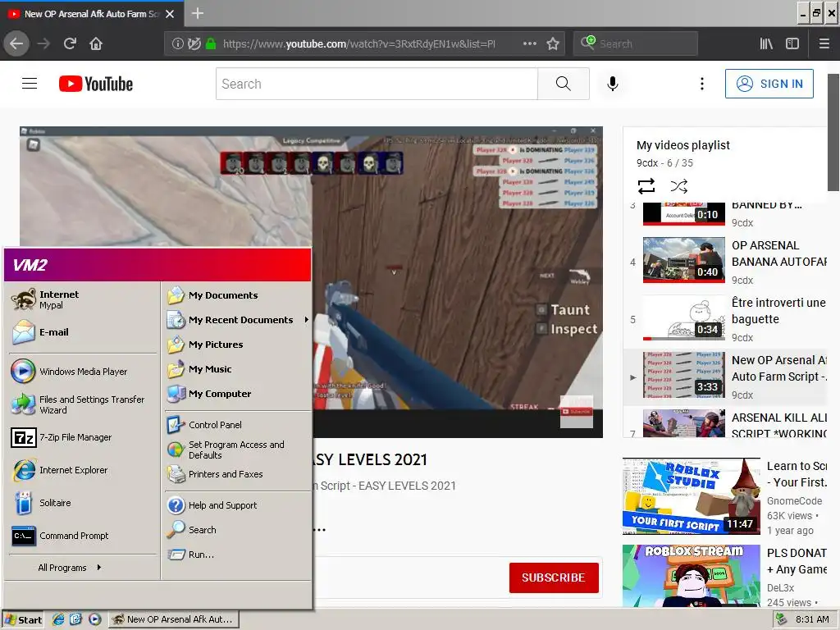Open the Run dialog

tap(237, 555)
